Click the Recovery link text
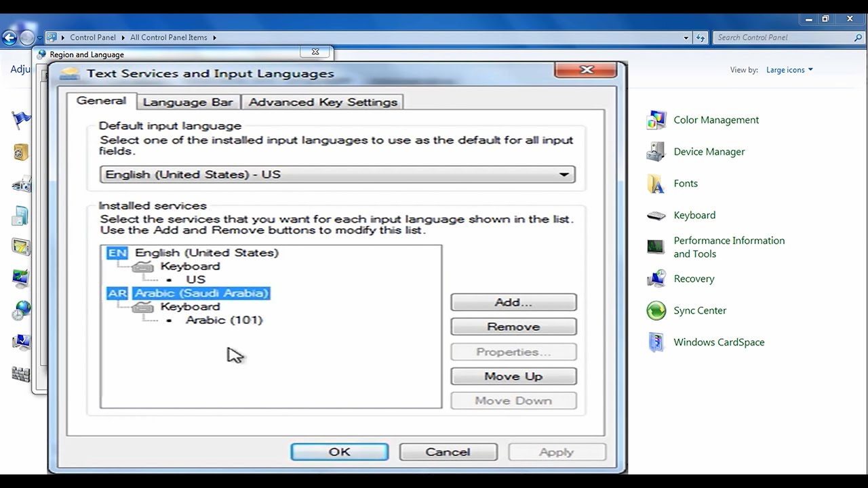The width and height of the screenshot is (868, 488). (694, 279)
